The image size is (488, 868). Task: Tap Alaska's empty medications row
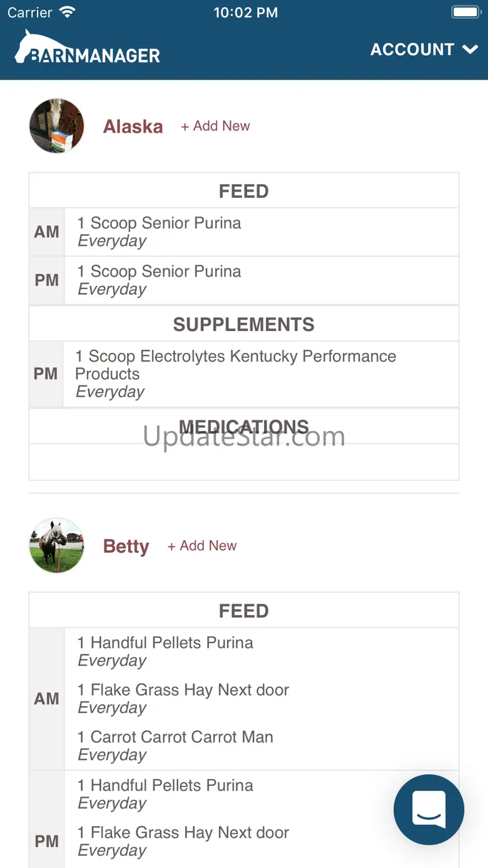pyautogui.click(x=244, y=462)
